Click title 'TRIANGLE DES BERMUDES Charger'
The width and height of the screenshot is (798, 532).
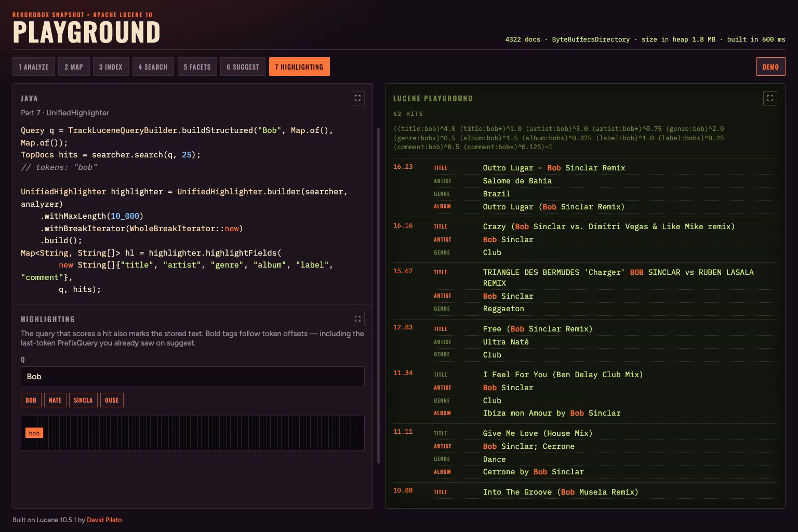(618, 277)
